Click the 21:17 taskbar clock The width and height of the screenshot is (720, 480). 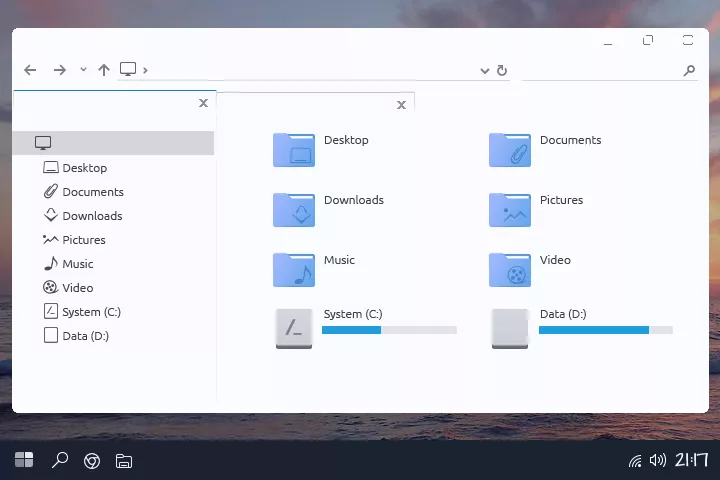tap(692, 460)
